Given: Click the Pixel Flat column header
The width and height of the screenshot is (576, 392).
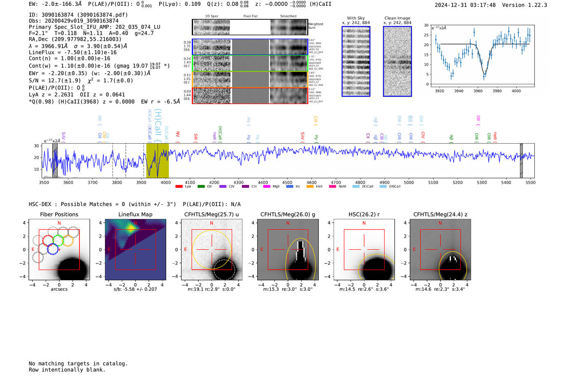Looking at the screenshot, I should (x=251, y=16).
